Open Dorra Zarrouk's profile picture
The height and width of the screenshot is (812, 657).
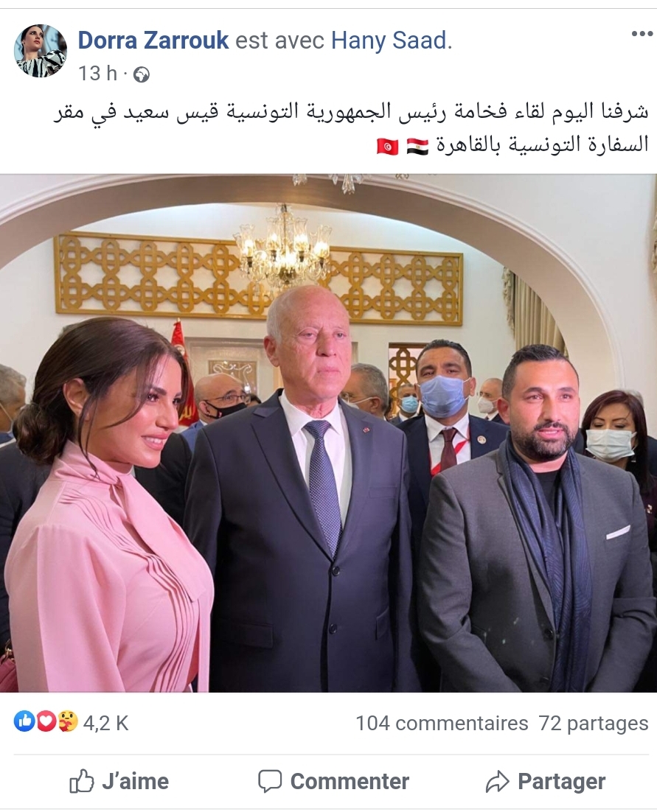tap(40, 50)
